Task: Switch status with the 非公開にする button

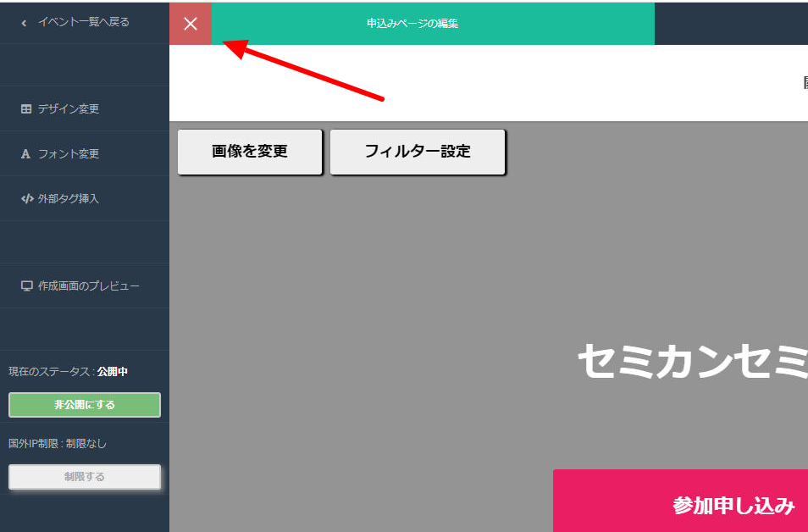Action: (x=85, y=405)
